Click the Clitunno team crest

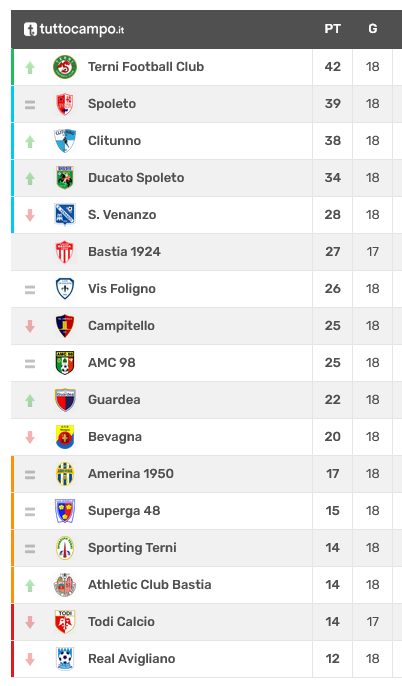[x=65, y=141]
